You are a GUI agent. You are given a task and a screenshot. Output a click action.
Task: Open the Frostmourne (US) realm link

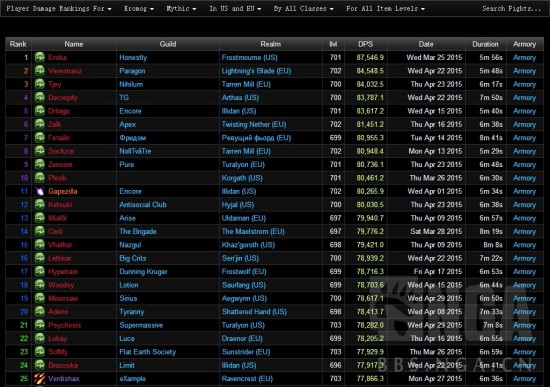pyautogui.click(x=249, y=58)
